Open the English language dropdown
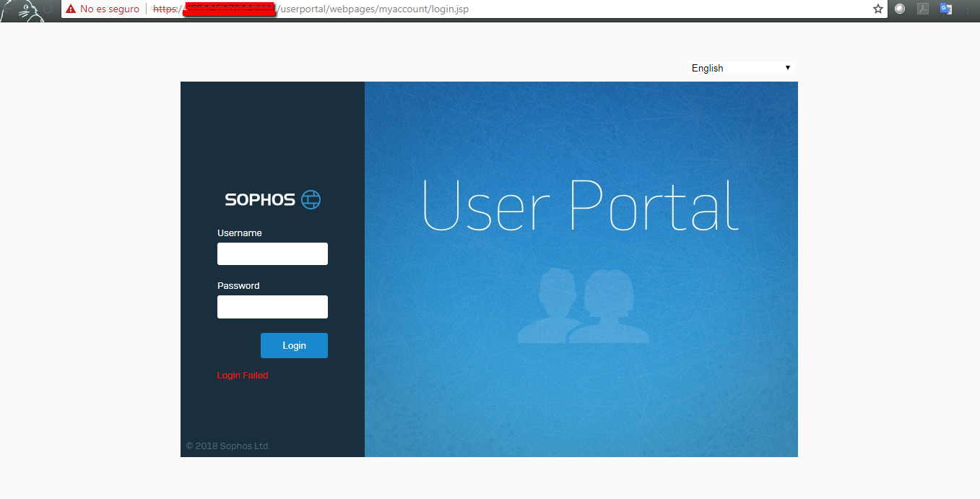This screenshot has height=499, width=980. 741,68
